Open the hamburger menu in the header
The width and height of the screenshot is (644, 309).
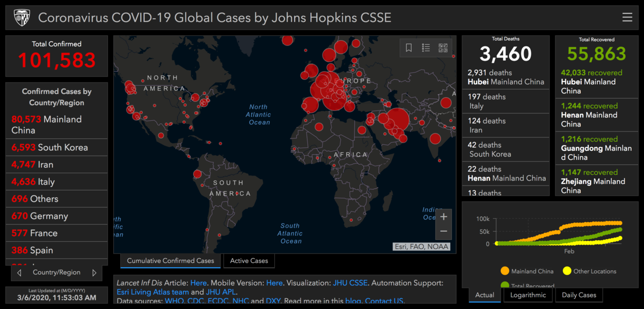pyautogui.click(x=627, y=18)
